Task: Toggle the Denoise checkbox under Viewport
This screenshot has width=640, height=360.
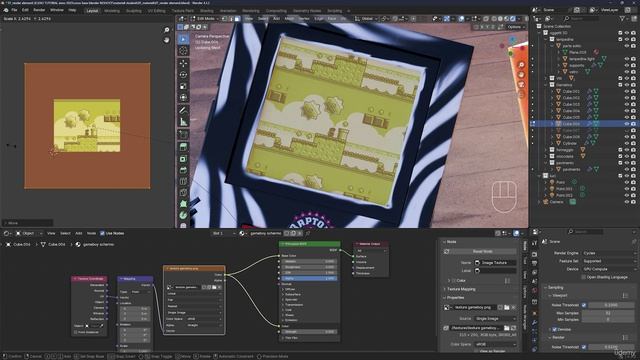Action: (x=554, y=329)
